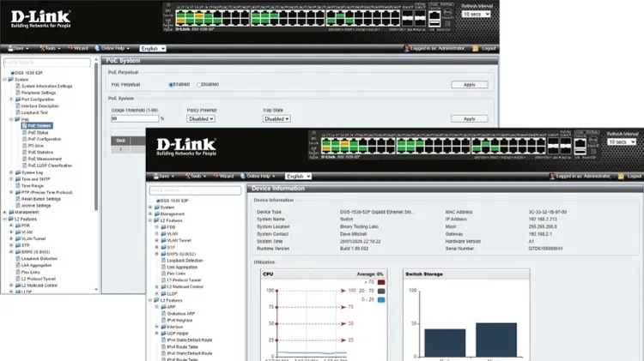
Task: Click Apply in the PoE Perpetual section
Action: coord(469,85)
